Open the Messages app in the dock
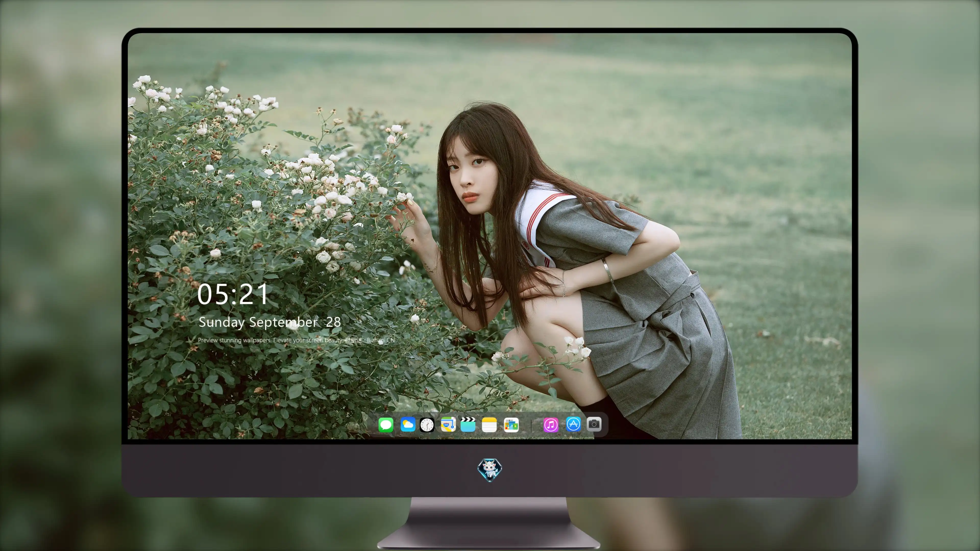This screenshot has height=551, width=980. click(x=386, y=424)
